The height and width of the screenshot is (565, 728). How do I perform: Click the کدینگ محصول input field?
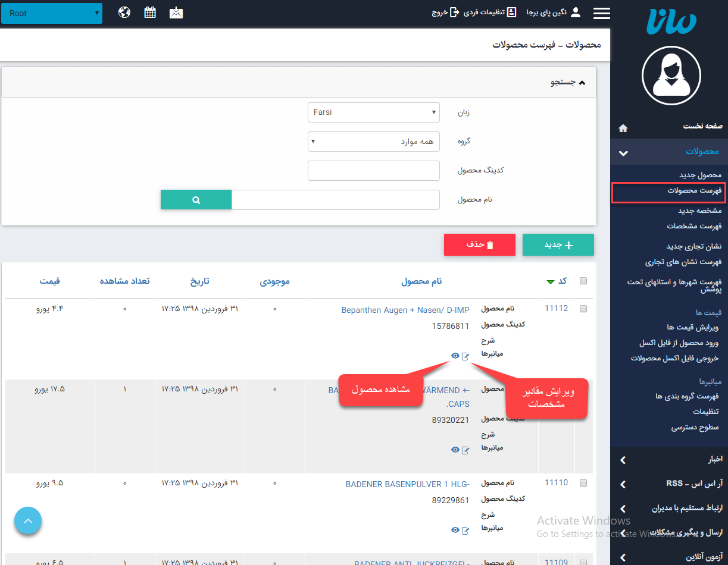(x=373, y=171)
